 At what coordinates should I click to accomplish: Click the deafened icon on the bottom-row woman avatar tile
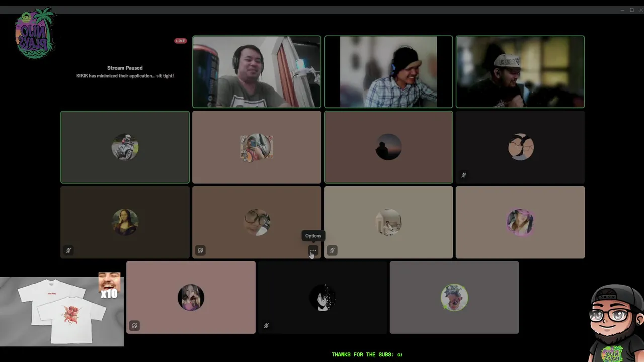tap(134, 326)
